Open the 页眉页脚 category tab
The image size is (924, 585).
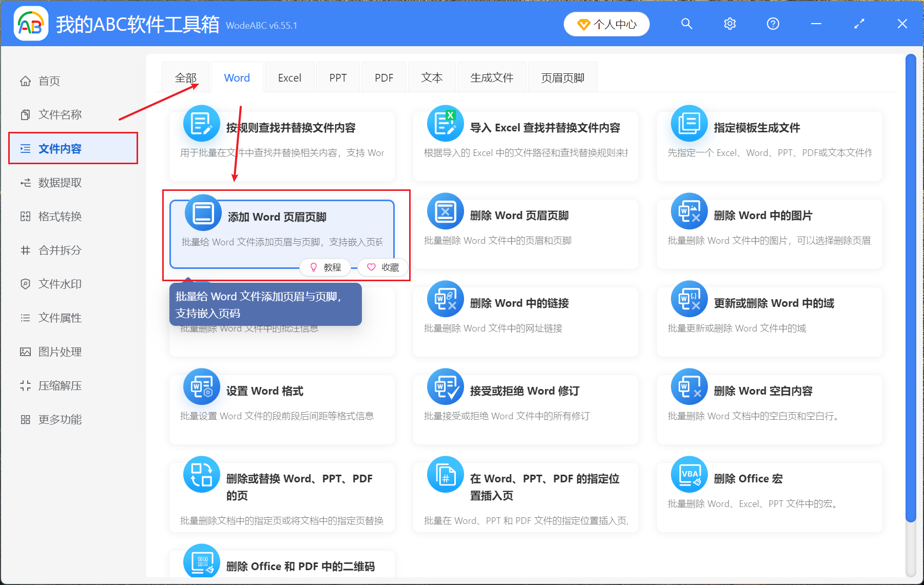(563, 77)
